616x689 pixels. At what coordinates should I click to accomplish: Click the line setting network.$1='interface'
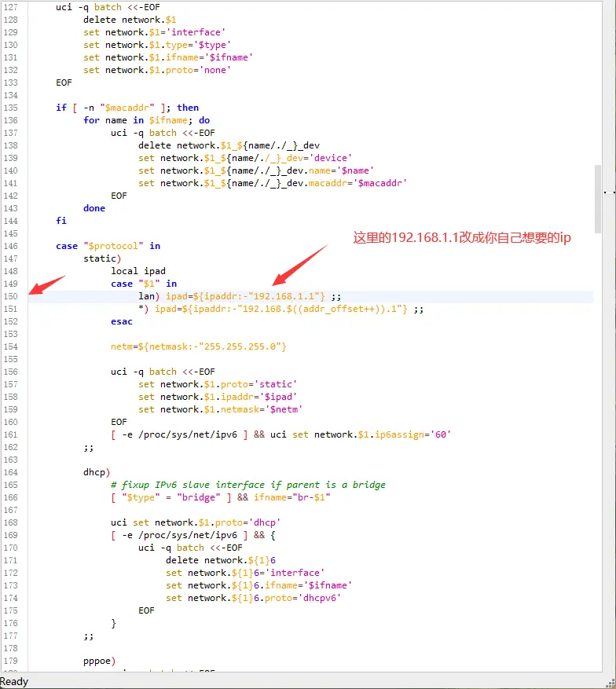coord(154,32)
